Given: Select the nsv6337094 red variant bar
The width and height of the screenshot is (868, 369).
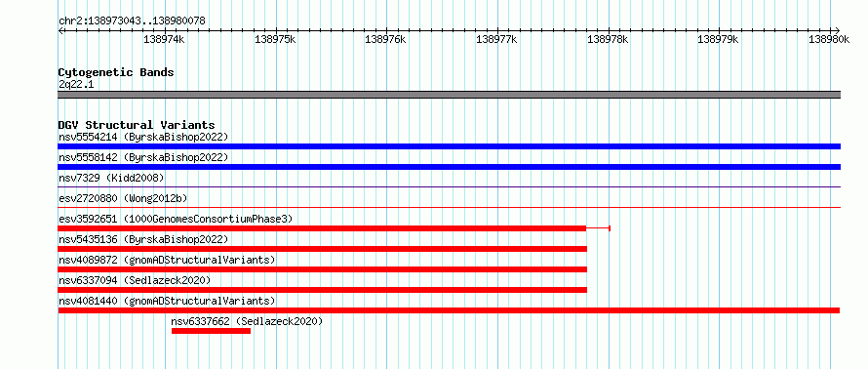Looking at the screenshot, I should click(x=322, y=290).
